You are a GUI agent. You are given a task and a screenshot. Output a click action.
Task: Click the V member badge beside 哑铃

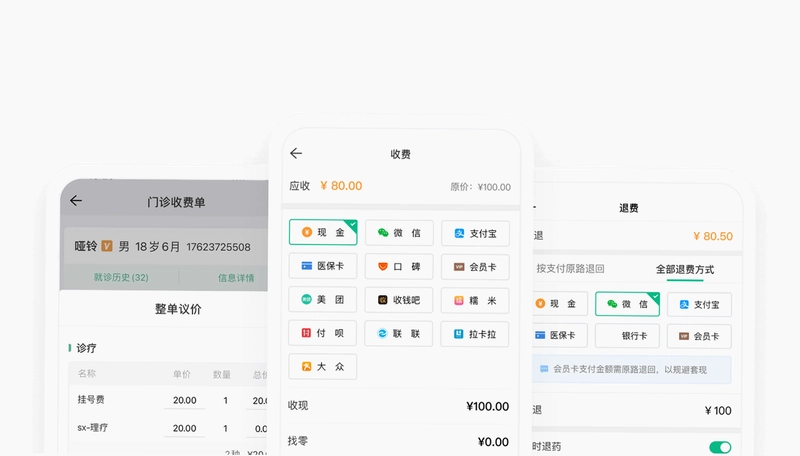[107, 246]
